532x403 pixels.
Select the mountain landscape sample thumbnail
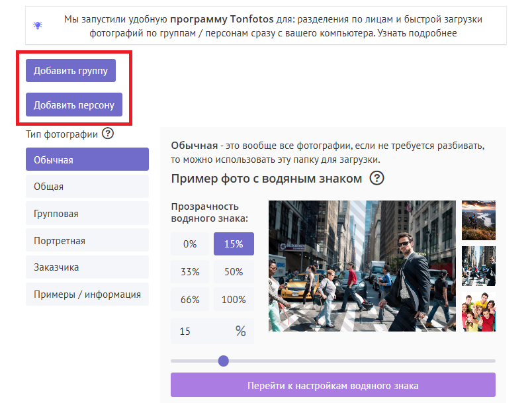[x=478, y=220]
